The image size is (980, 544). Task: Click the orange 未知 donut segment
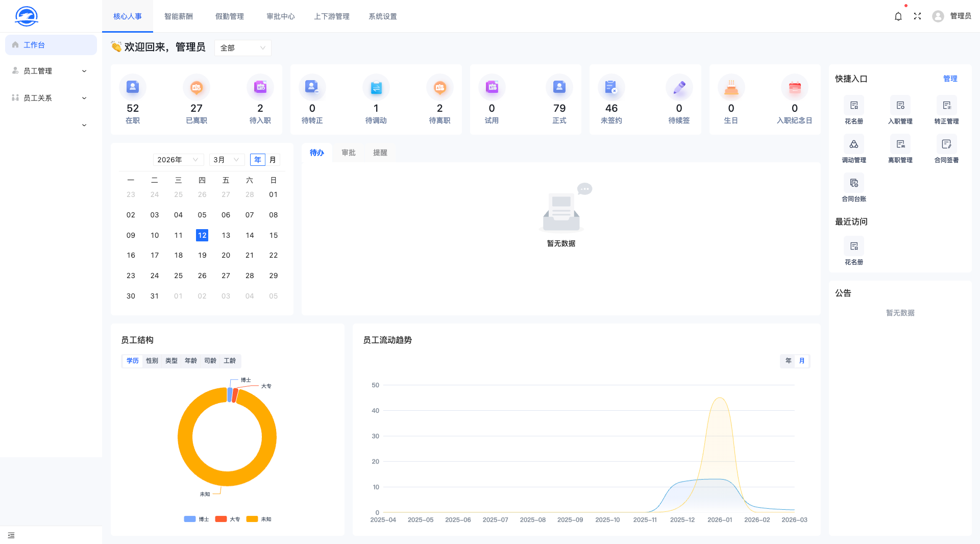click(227, 479)
